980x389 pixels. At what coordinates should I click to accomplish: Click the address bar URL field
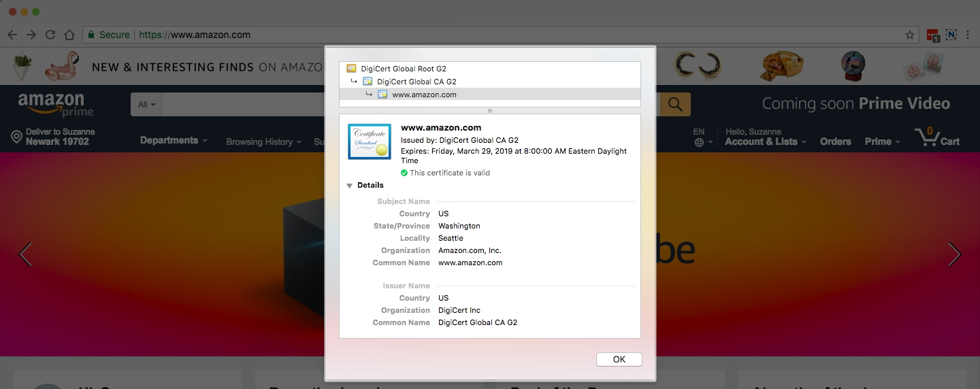click(x=476, y=35)
